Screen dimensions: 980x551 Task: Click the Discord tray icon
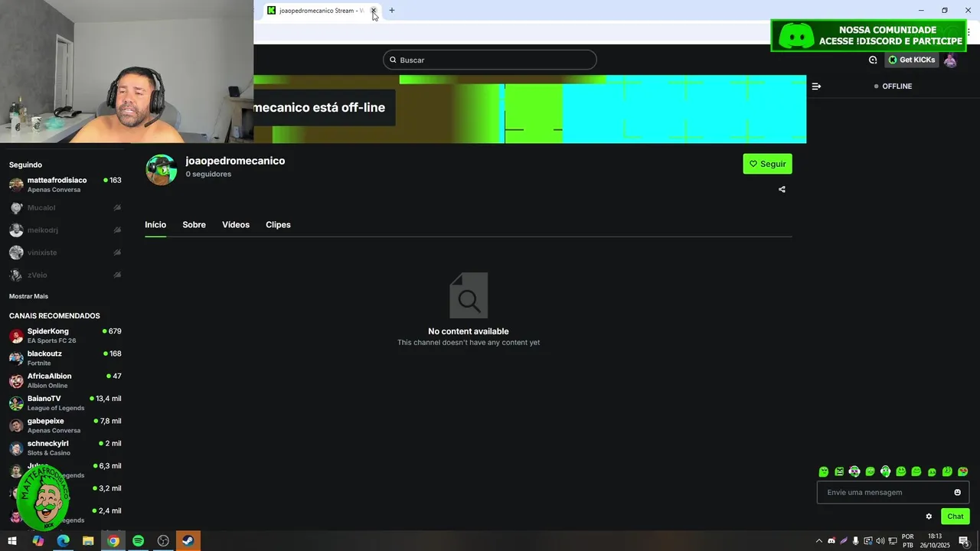[x=831, y=541]
